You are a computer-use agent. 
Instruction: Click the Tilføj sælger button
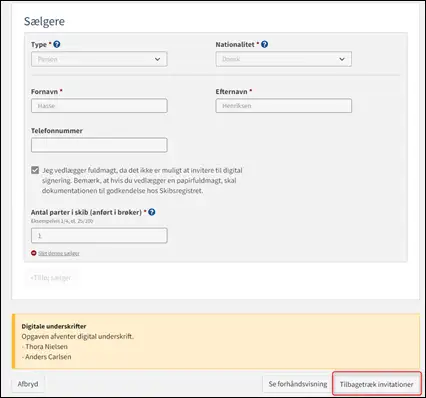(x=51, y=278)
